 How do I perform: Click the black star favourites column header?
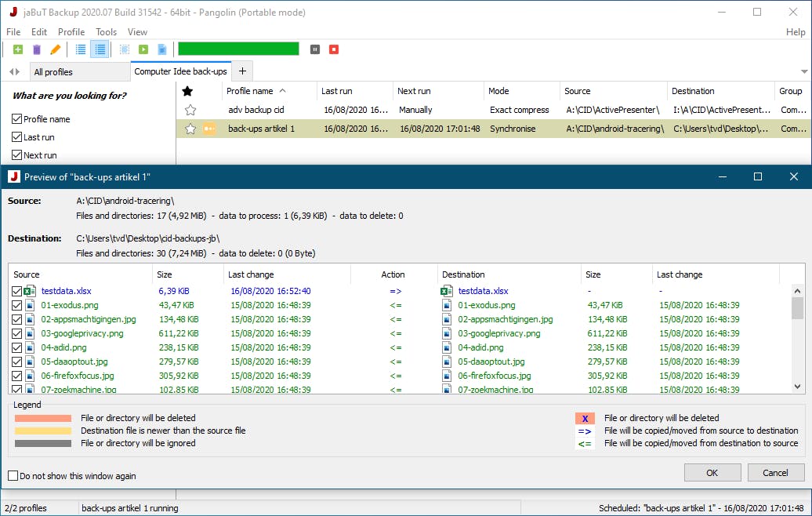[187, 91]
